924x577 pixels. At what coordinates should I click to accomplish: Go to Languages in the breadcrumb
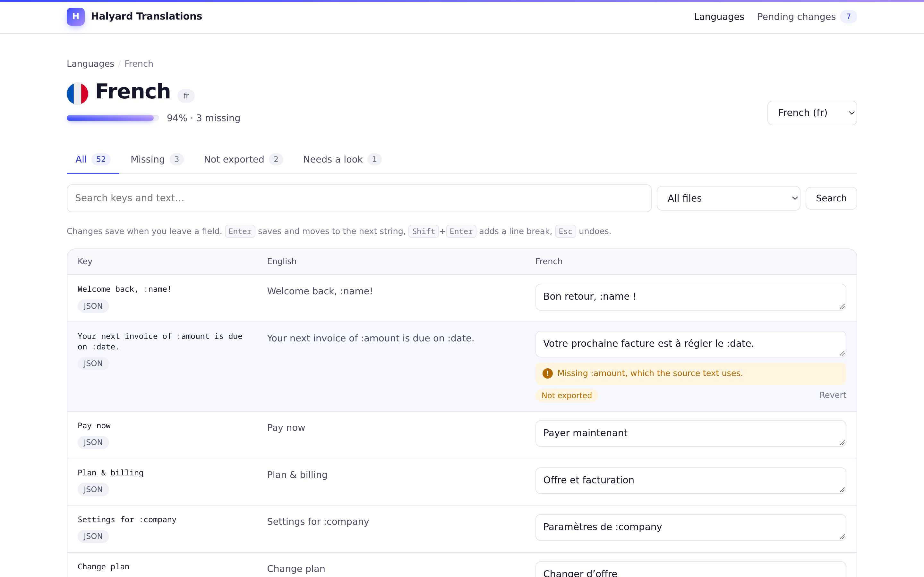pos(90,64)
